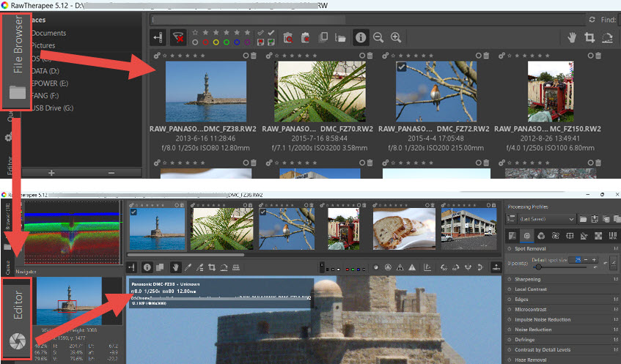The width and height of the screenshot is (621, 364).
Task: Select the DMC_FZ72.RW2 bird thumbnail
Action: [436, 91]
